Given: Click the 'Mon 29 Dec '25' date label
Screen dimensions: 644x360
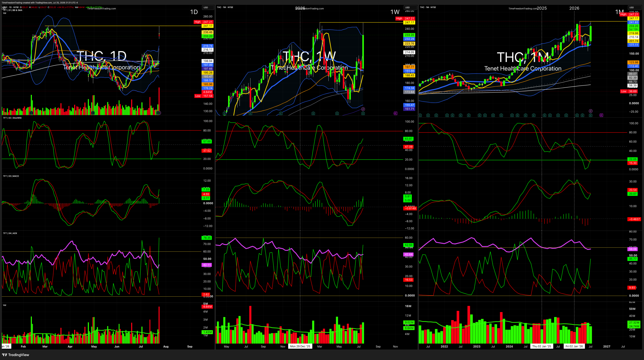Looking at the screenshot, I should tap(300, 346).
